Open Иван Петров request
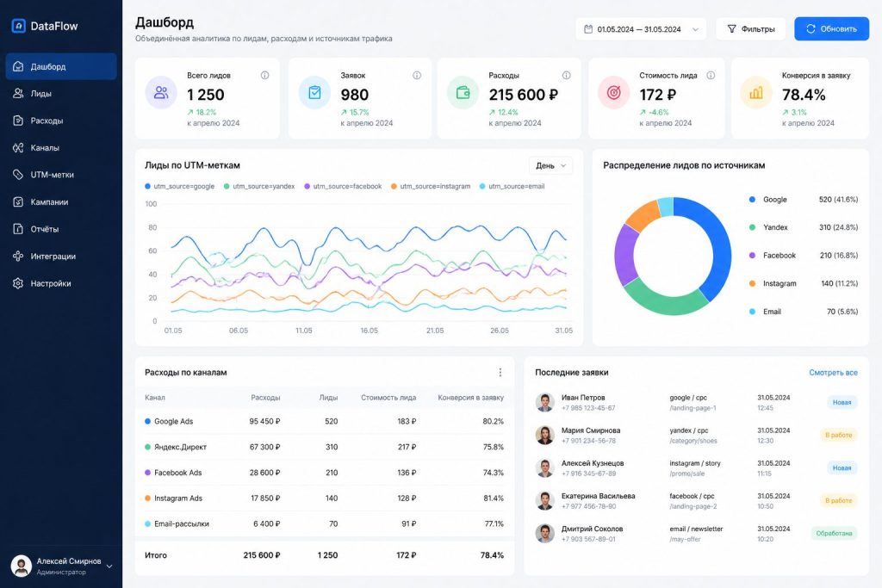 pyautogui.click(x=696, y=403)
